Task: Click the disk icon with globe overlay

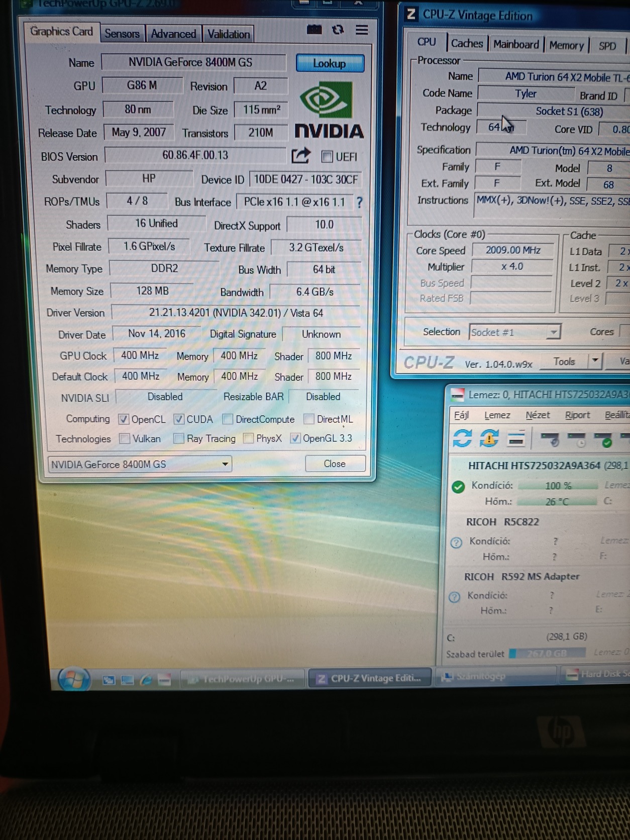Action: tap(551, 439)
